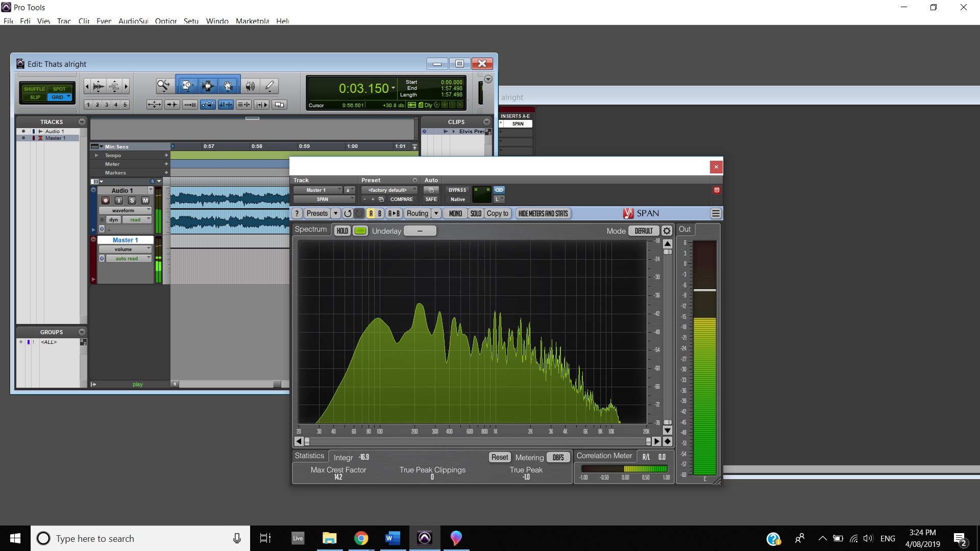Viewport: 980px width, 551px height.
Task: Open the SPAN hamburger menu
Action: (x=716, y=214)
